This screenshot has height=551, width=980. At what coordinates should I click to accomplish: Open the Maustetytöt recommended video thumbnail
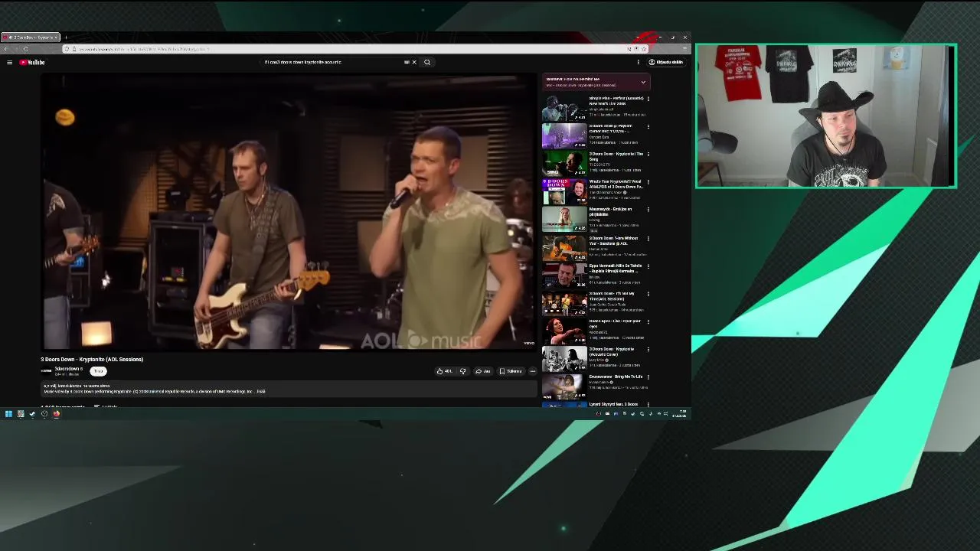click(x=564, y=219)
